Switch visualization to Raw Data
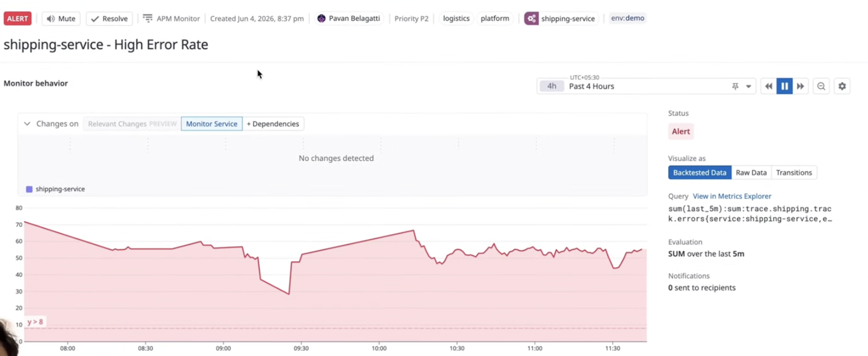The height and width of the screenshot is (356, 868). (x=751, y=173)
